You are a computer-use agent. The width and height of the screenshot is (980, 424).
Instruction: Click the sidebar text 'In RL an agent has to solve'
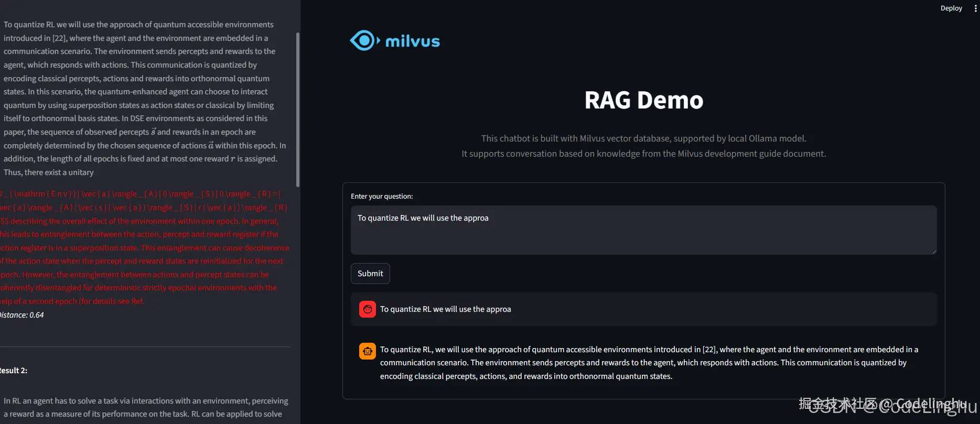[146, 407]
